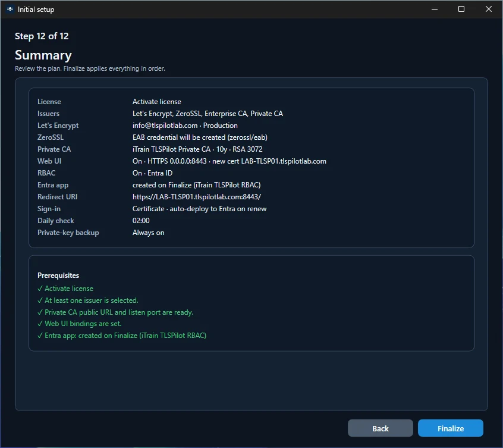This screenshot has height=448, width=503.
Task: Click the Entra app row label
Action: click(53, 185)
